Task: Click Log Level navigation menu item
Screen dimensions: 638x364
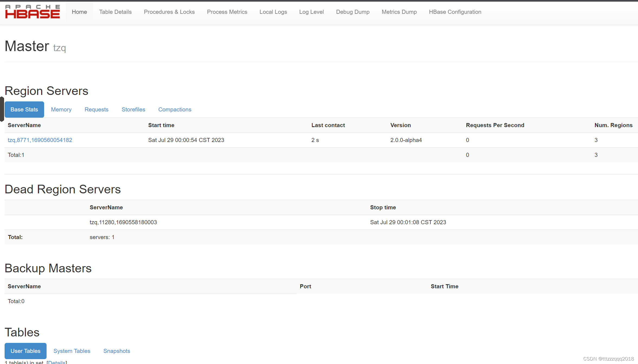Action: [x=311, y=12]
